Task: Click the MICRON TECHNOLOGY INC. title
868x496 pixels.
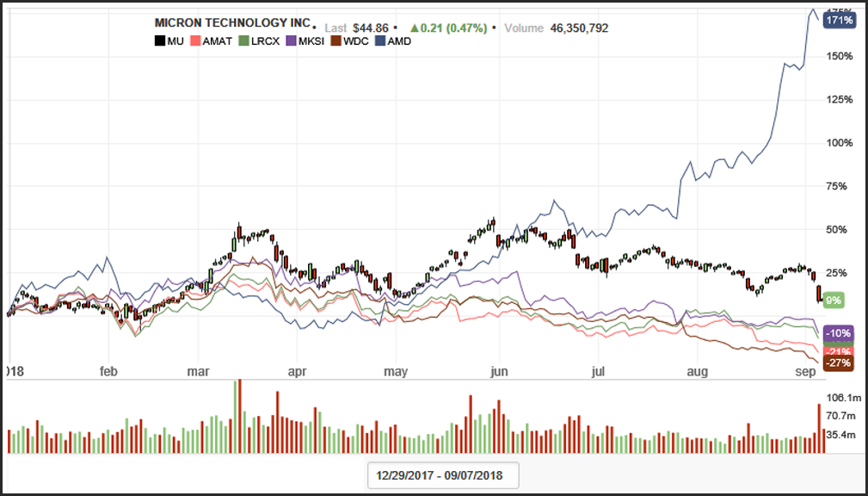Action: [x=232, y=23]
